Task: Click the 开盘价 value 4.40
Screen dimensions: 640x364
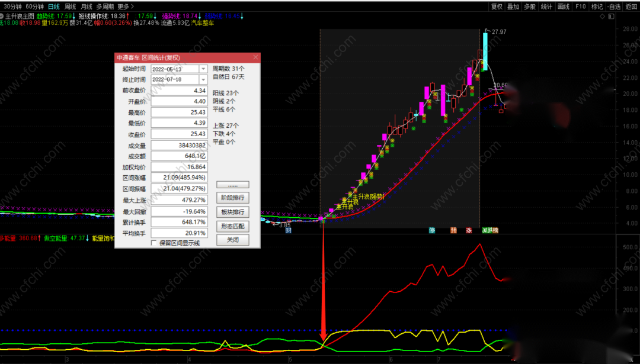Action: tap(179, 101)
